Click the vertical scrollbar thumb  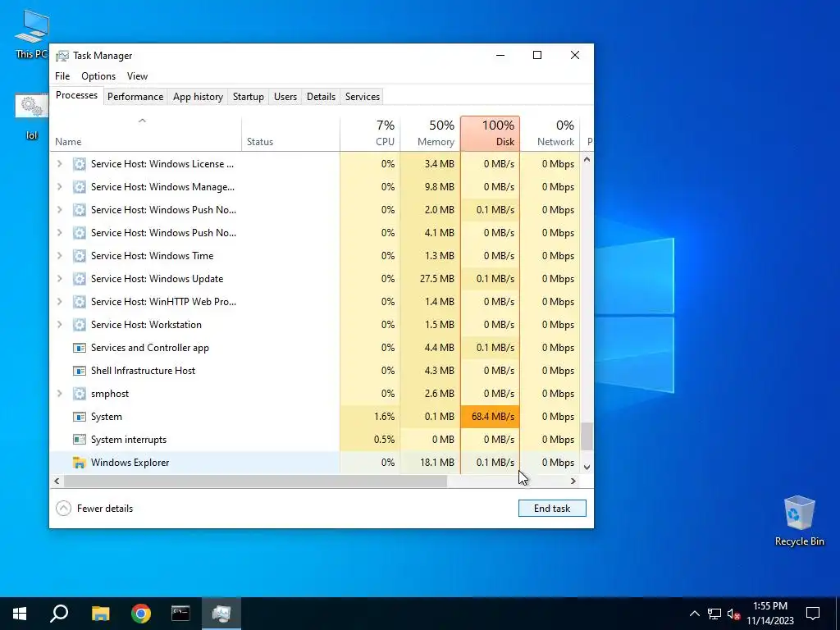[587, 436]
